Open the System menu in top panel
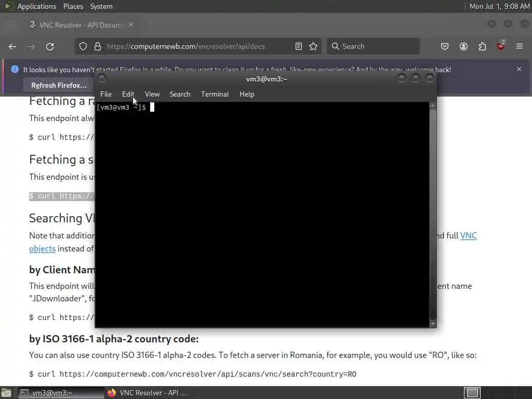Screen dimensions: 532x399 click(101, 6)
